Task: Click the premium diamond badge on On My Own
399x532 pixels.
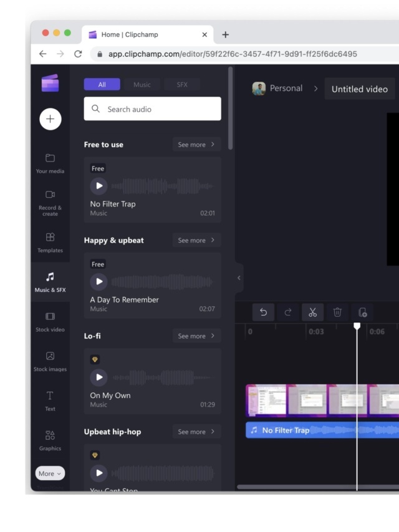Action: pyautogui.click(x=95, y=360)
